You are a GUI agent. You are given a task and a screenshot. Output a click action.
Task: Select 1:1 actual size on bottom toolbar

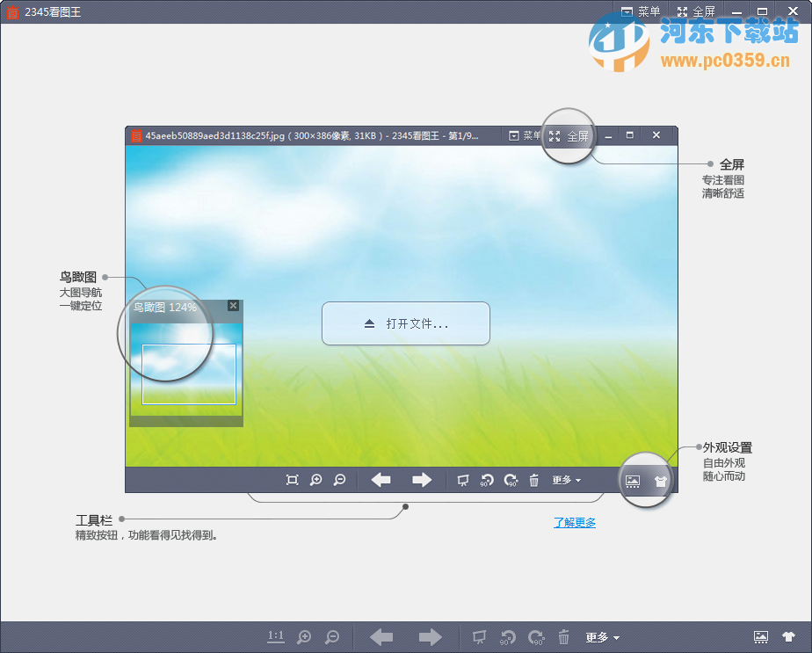pos(276,637)
